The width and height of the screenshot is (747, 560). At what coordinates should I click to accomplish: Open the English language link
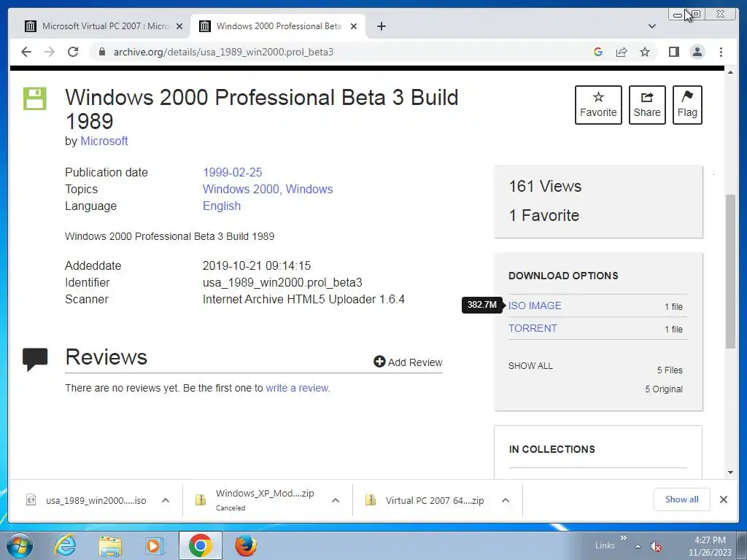click(x=222, y=206)
